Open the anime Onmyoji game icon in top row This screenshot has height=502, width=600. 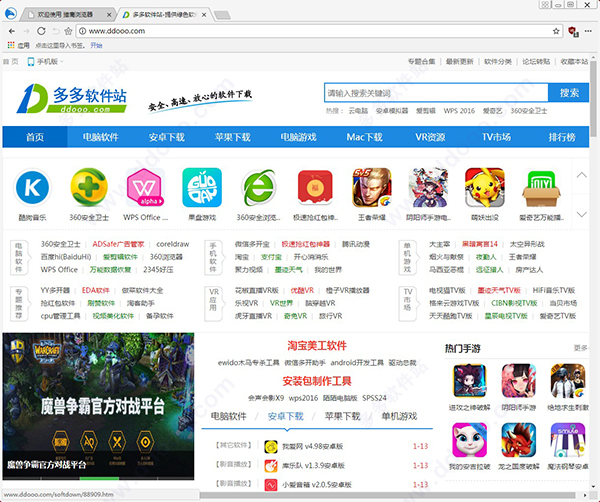pos(428,187)
